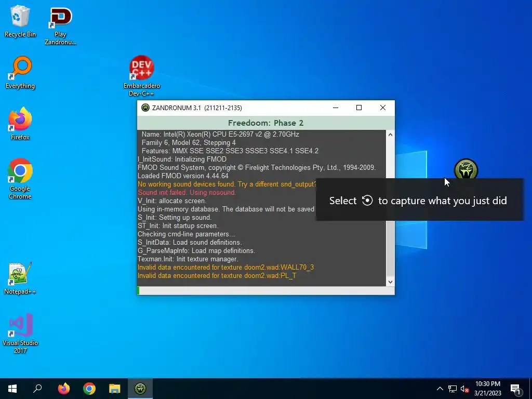
Task: Click the 'V_Init: allocate screen.' line
Action: 172,201
